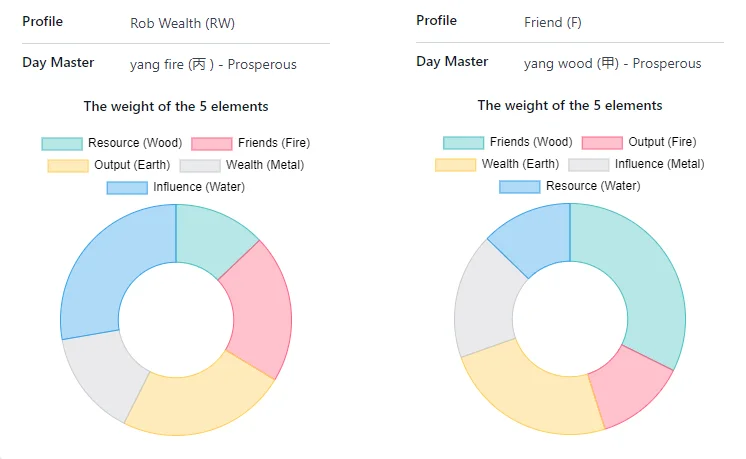Toggle Resource (Wood) legend in Rob Wealth chart
746x459 pixels.
(134, 143)
